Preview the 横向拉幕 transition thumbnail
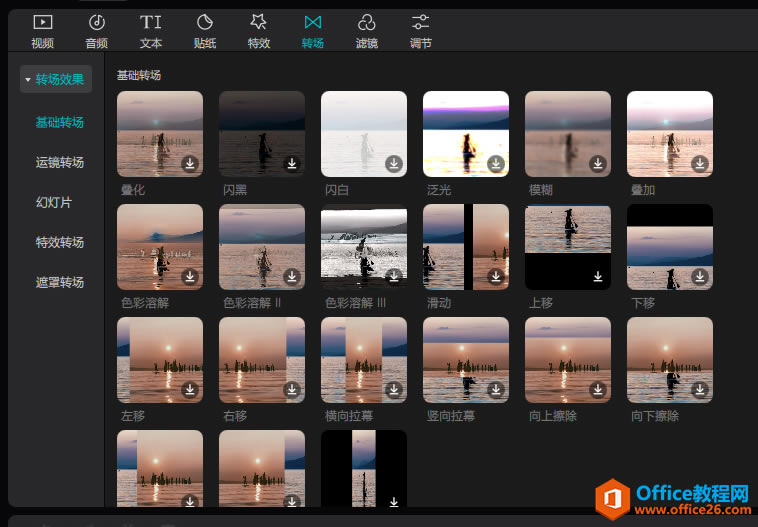 (x=364, y=360)
